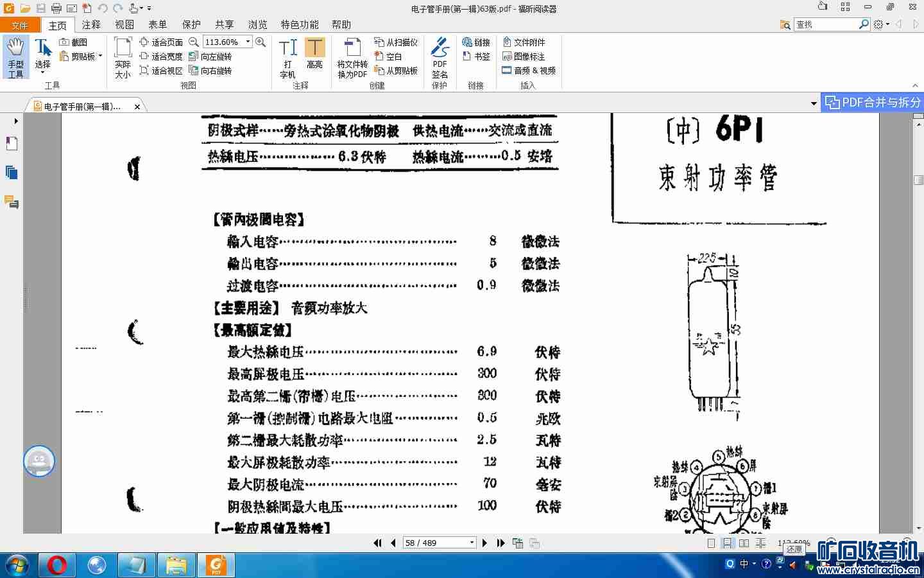Image resolution: width=924 pixels, height=578 pixels.
Task: Choose Fit Visible (适合视区)
Action: [161, 71]
